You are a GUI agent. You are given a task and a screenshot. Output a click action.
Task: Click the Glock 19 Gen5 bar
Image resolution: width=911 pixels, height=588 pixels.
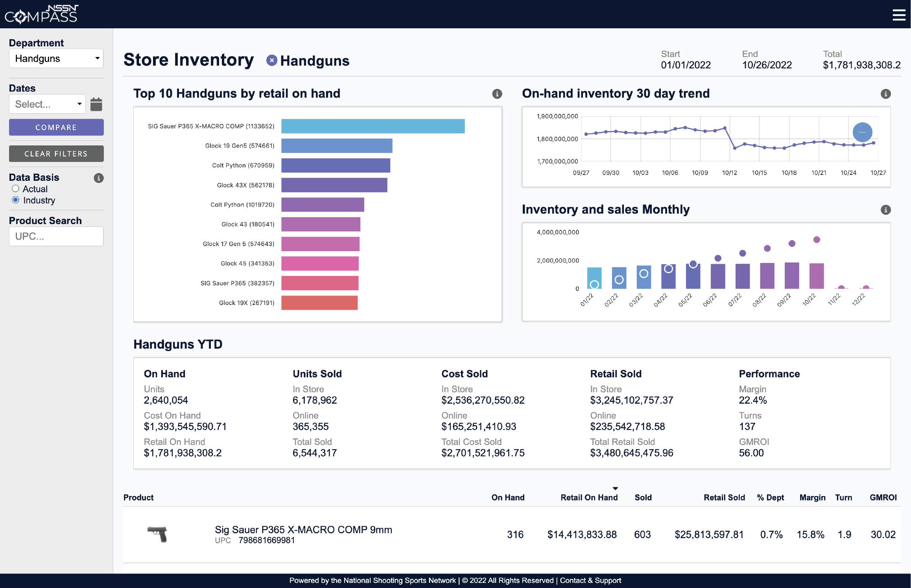click(337, 146)
